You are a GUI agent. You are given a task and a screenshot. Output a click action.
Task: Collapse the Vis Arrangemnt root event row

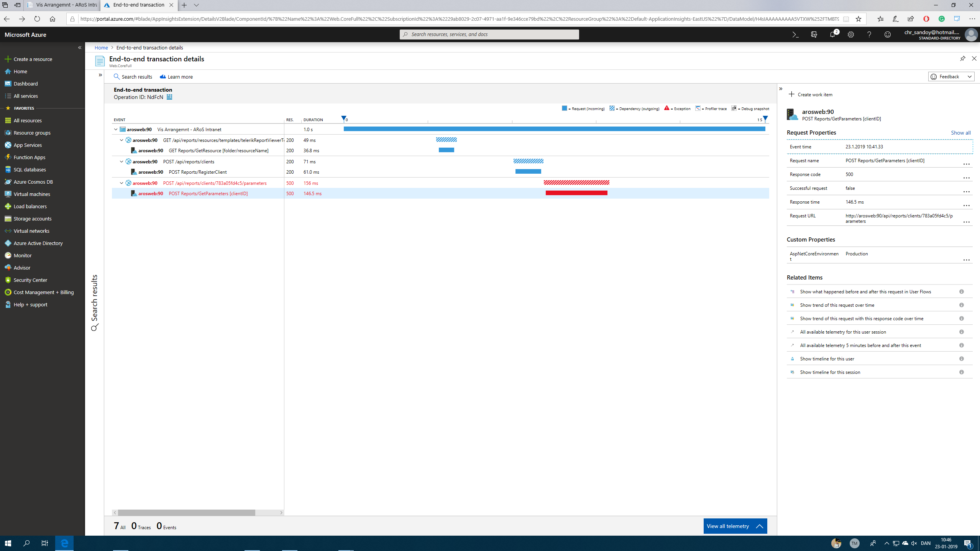(116, 130)
